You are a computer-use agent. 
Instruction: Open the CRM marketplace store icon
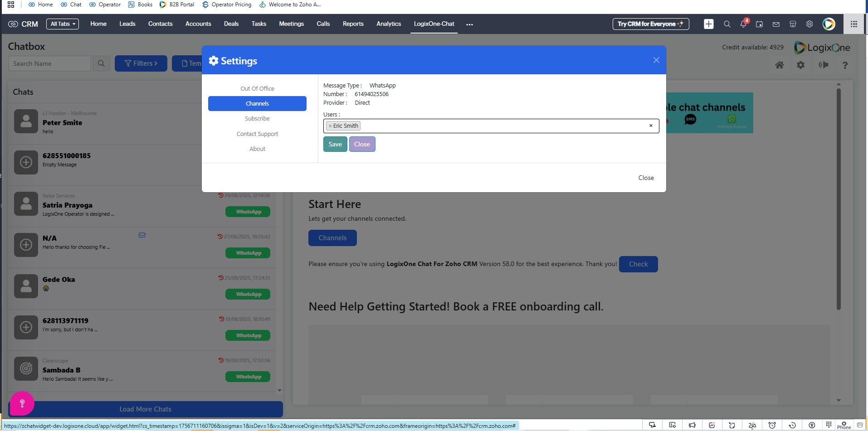pos(793,24)
